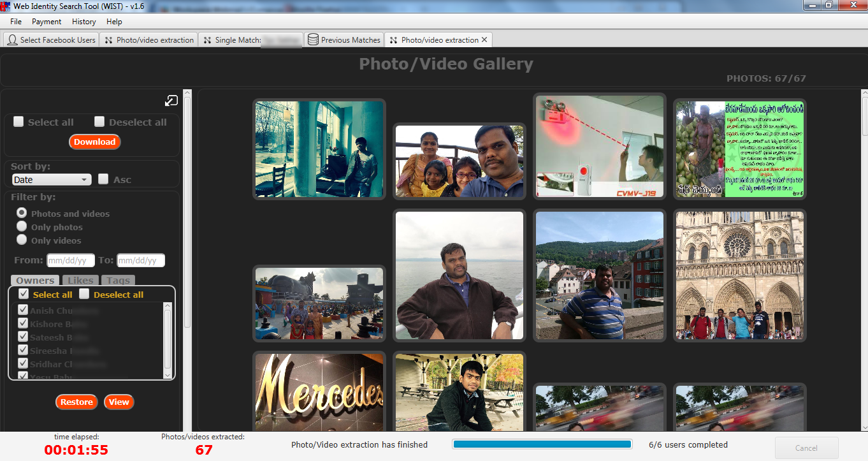Uncheck the owner Sateesh checkbox
The image size is (868, 461).
click(x=23, y=337)
